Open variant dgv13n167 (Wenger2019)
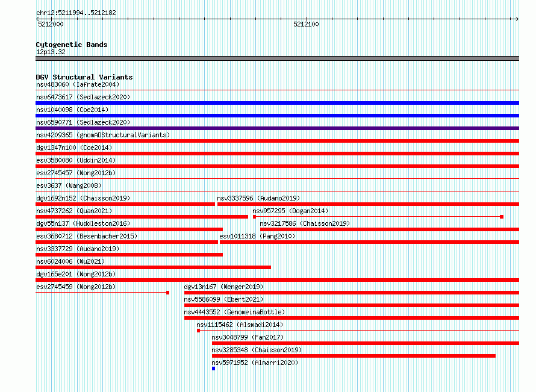This screenshot has height=392, width=536. pos(223,287)
